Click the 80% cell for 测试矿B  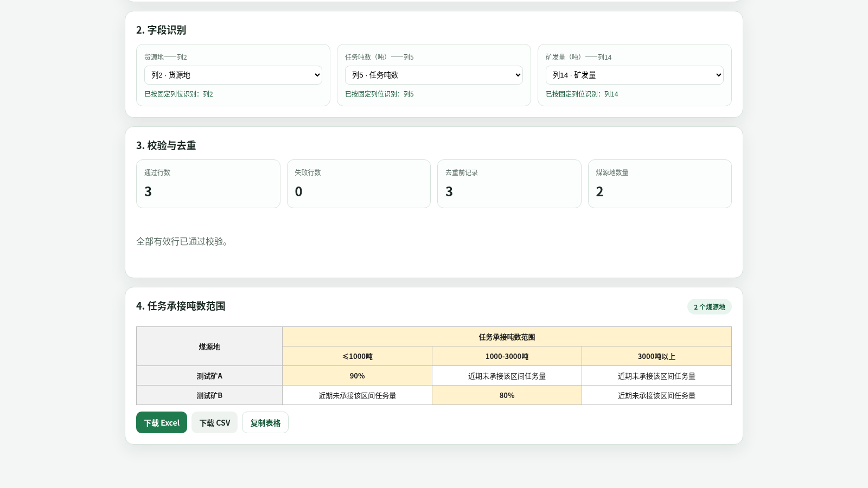(507, 395)
